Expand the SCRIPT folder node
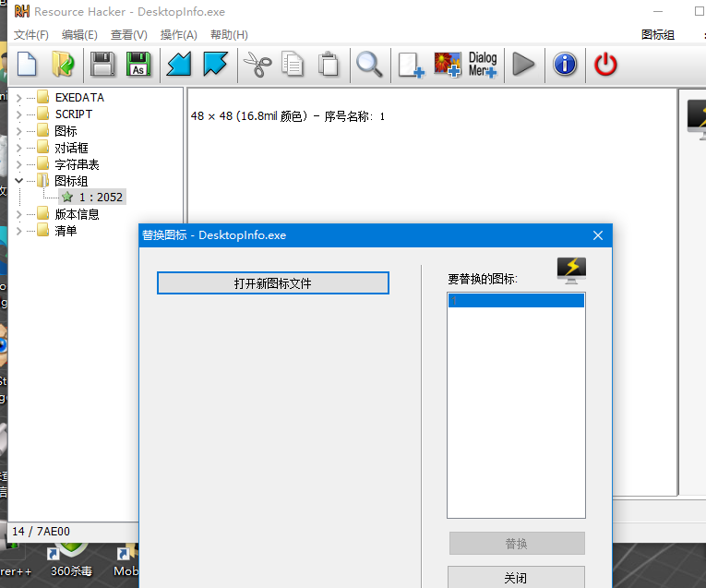Screen dimensions: 706x588 tap(19, 114)
